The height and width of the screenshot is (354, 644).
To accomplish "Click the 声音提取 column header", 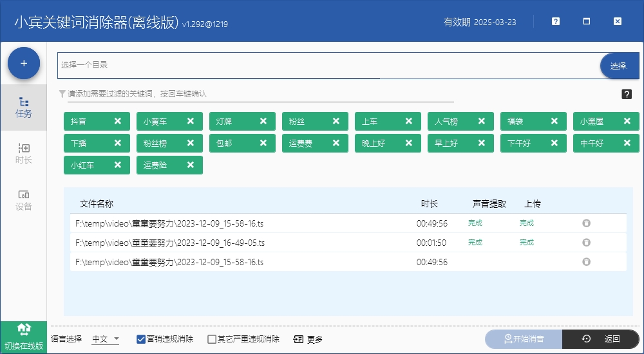I will click(489, 203).
